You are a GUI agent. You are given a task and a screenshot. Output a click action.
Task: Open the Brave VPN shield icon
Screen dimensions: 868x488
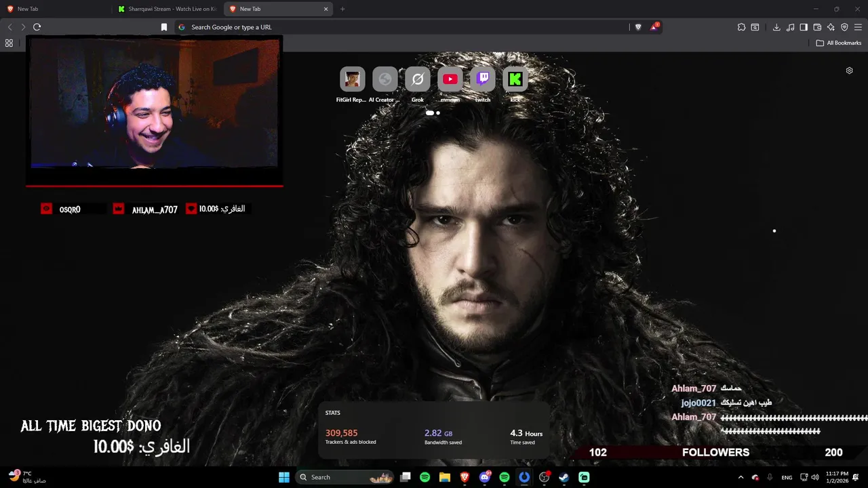[844, 27]
